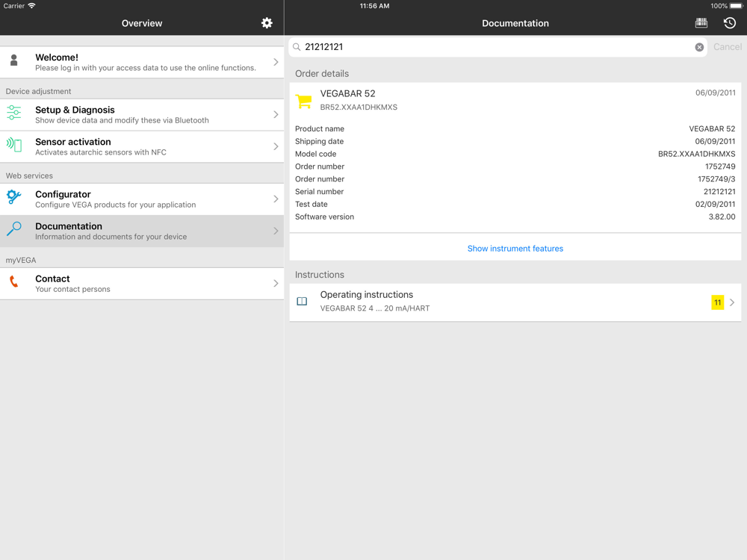The width and height of the screenshot is (747, 560).
Task: Select serial number value 21212121
Action: pos(719,191)
